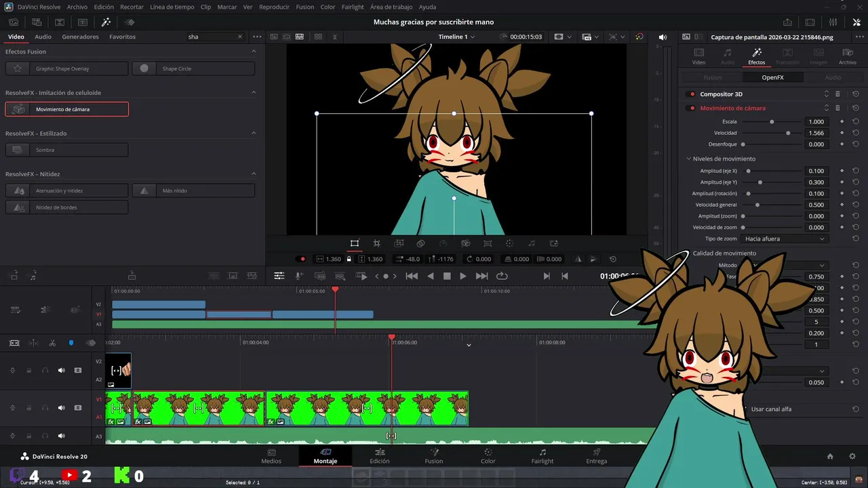This screenshot has height=488, width=868.
Task: Open the Tipo de zoom dropdown
Action: click(x=785, y=239)
